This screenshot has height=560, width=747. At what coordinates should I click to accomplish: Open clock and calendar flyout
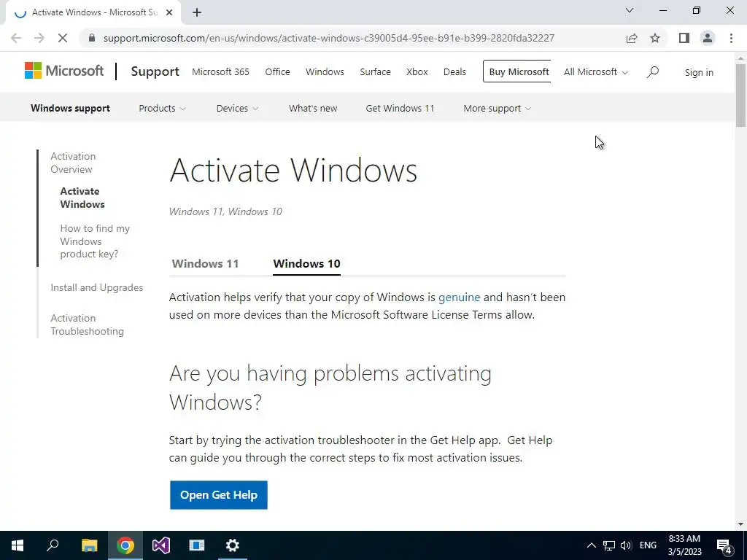(684, 545)
